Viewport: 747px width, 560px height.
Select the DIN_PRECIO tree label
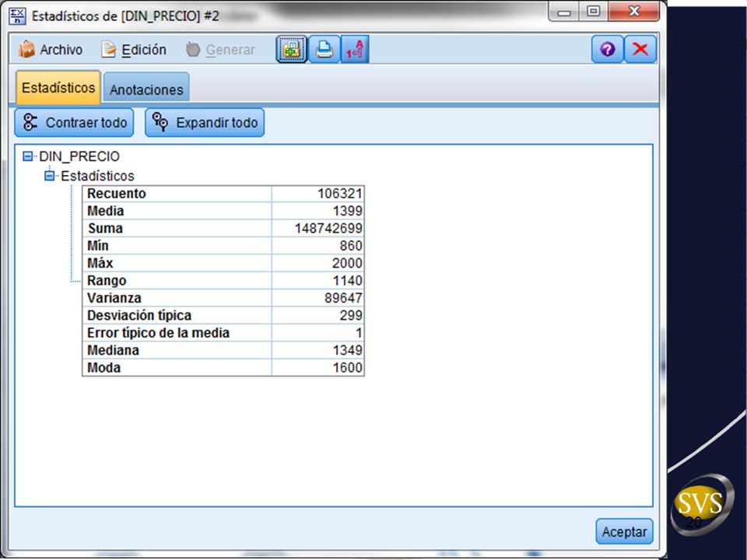[x=79, y=156]
